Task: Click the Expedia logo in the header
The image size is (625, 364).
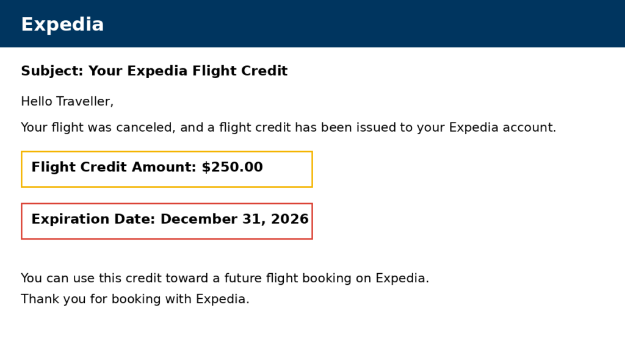Action: point(62,24)
